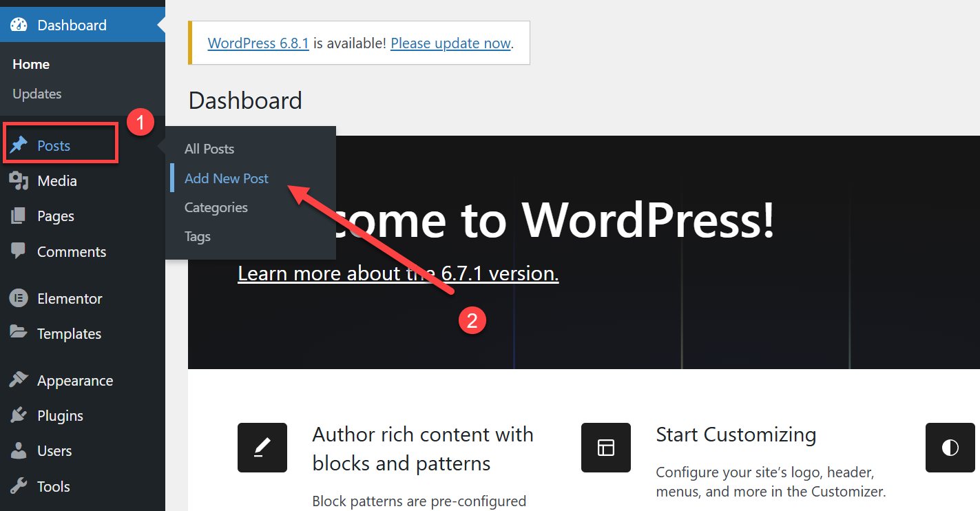The image size is (980, 511).
Task: Click the Configure your site's logo paragraph
Action: 771,482
